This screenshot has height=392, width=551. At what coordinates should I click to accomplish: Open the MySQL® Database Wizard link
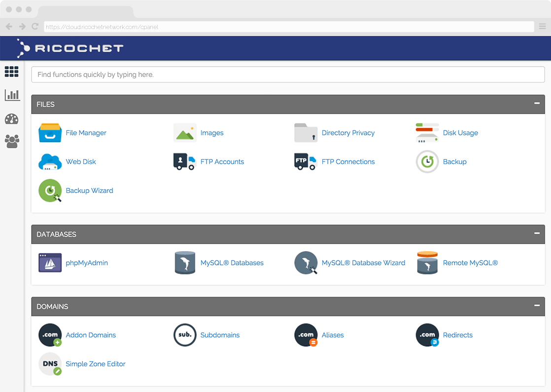click(x=363, y=263)
